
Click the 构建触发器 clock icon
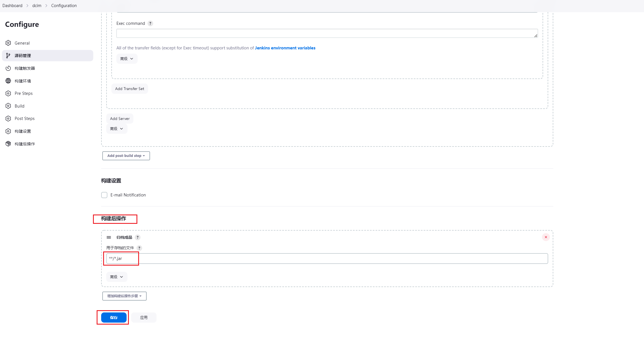click(x=8, y=68)
